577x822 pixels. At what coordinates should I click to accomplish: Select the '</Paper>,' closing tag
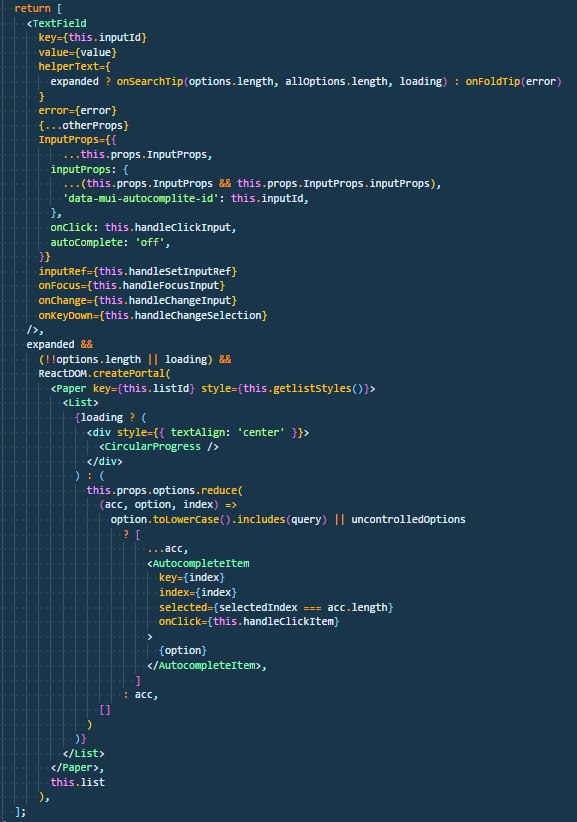click(x=77, y=767)
